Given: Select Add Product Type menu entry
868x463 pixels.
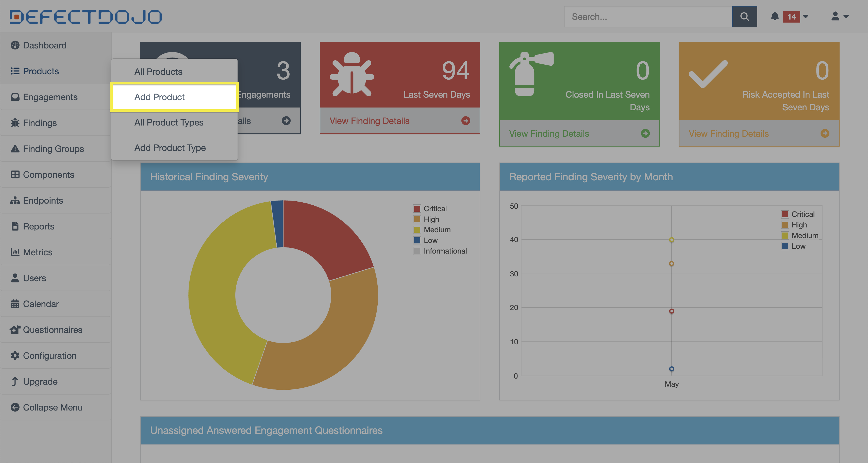Looking at the screenshot, I should pyautogui.click(x=175, y=148).
